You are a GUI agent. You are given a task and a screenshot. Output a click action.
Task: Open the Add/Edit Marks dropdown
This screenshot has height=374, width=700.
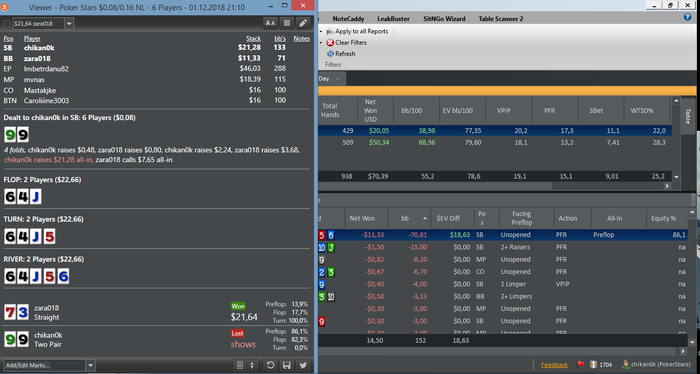pos(91,365)
